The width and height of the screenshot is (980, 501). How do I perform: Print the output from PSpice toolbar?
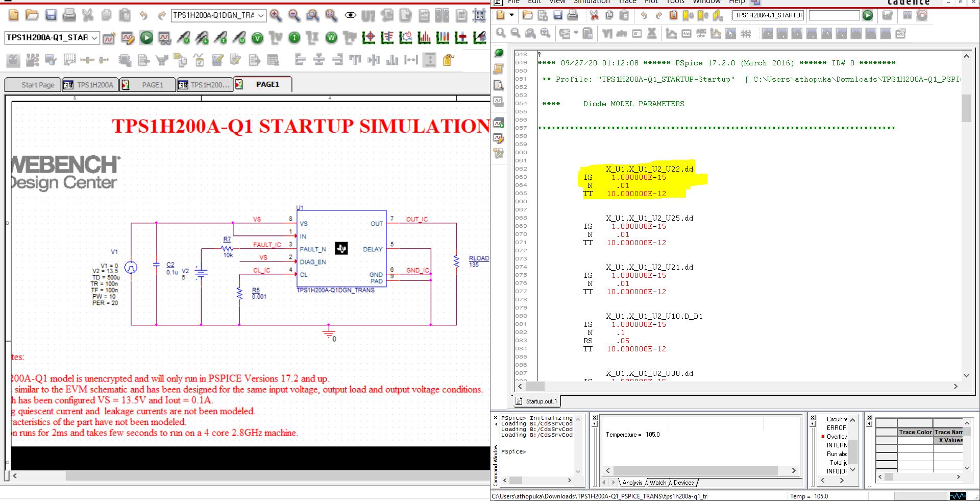(x=573, y=15)
